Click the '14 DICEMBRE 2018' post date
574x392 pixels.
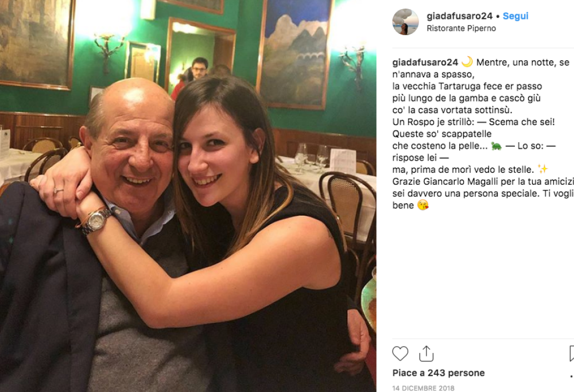click(423, 388)
